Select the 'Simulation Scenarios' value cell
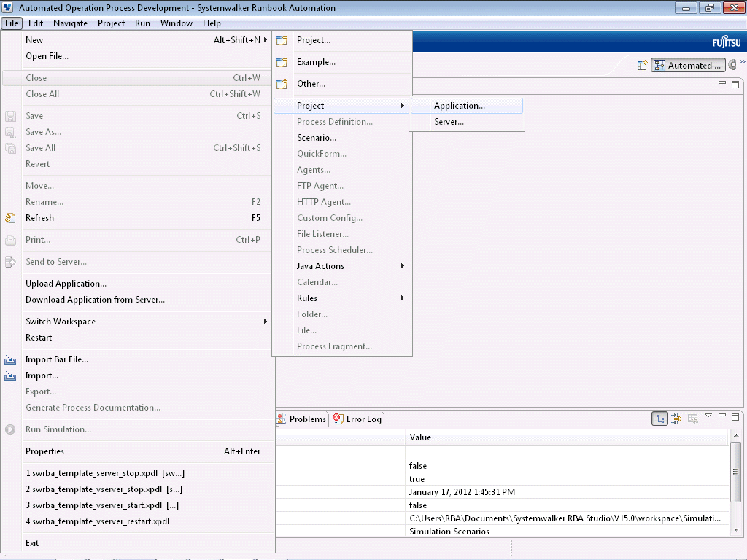Image resolution: width=747 pixels, height=560 pixels. click(567, 532)
